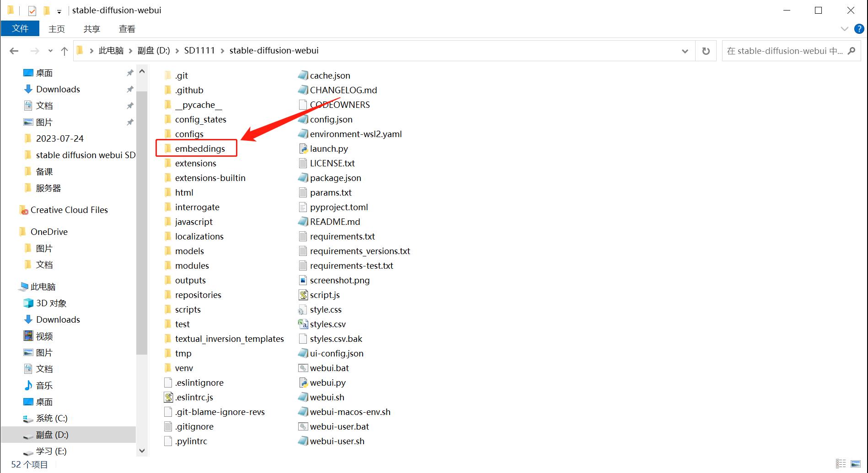Select the cache.json file icon
This screenshot has width=868, height=473.
click(303, 75)
